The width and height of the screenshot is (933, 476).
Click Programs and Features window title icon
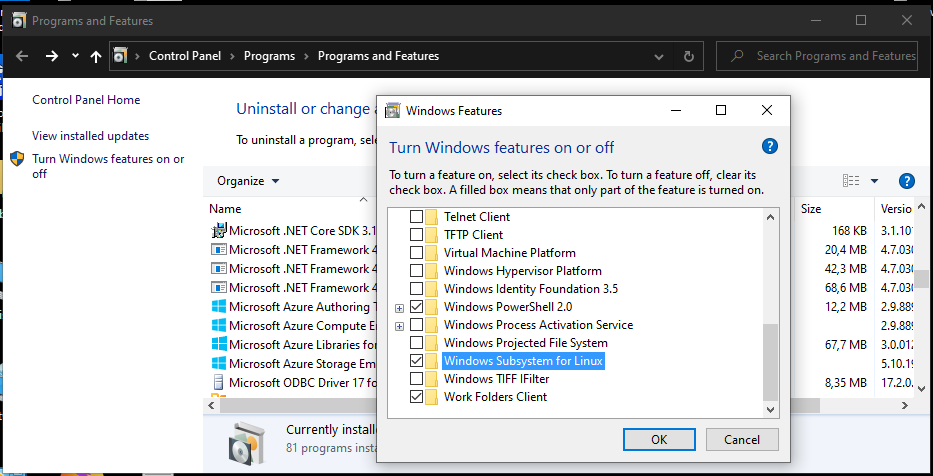point(19,21)
